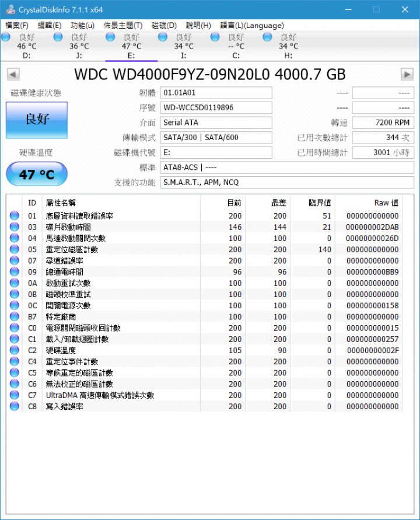Click status orb for attribute B7

pos(14,316)
